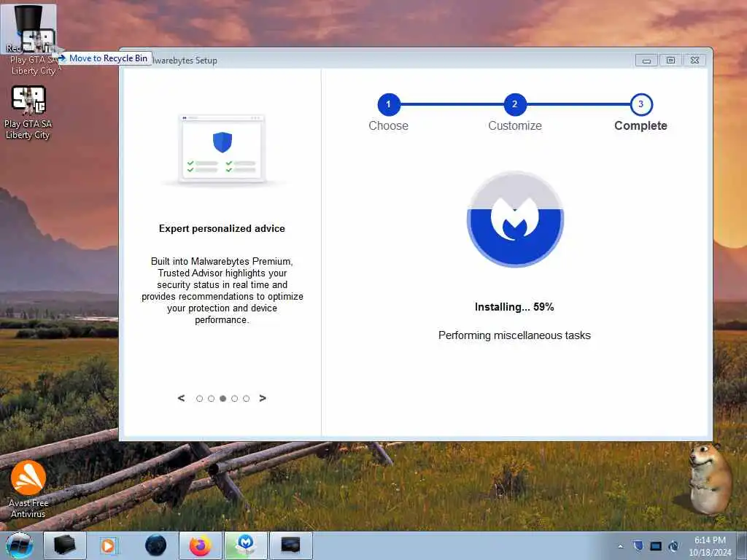Click the Expert personalized advice heading
Viewport: 747px width, 560px height.
(222, 228)
